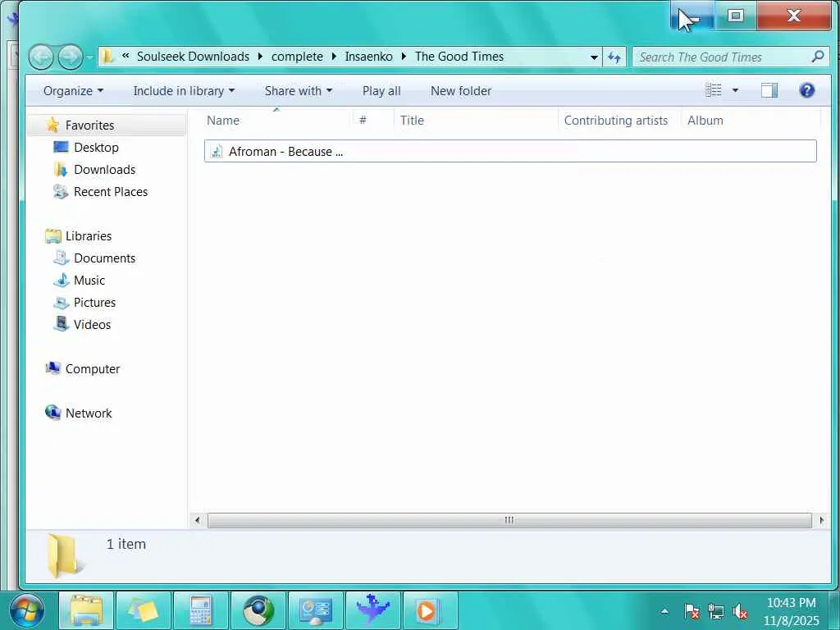
Task: Click the network tray icon
Action: 715,611
